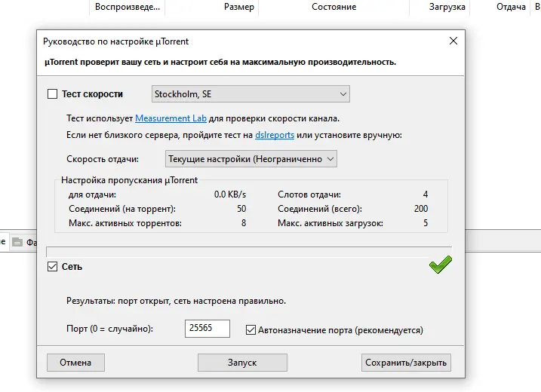This screenshot has width=541, height=392.
Task: Click the green checkmark network status icon
Action: click(440, 265)
